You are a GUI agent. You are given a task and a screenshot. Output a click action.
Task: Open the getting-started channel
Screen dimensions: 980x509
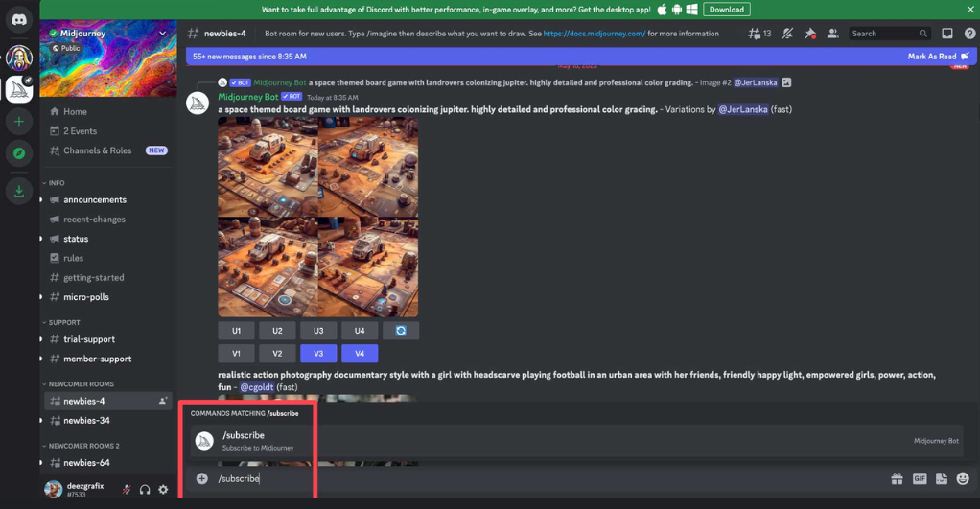point(107,277)
